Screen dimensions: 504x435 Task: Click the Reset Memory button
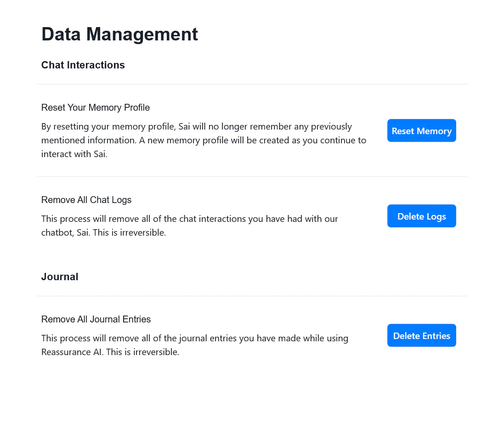coord(421,130)
